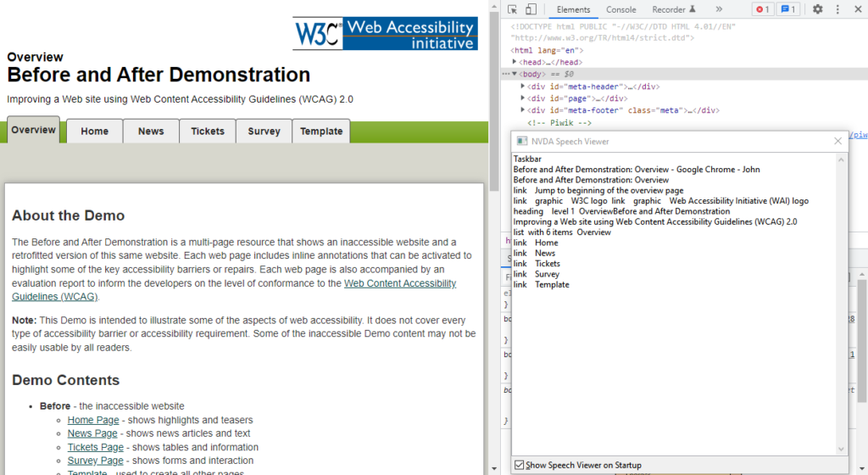This screenshot has width=868, height=475.
Task: Toggle Show Speech Viewer on Startup checkbox
Action: click(520, 465)
